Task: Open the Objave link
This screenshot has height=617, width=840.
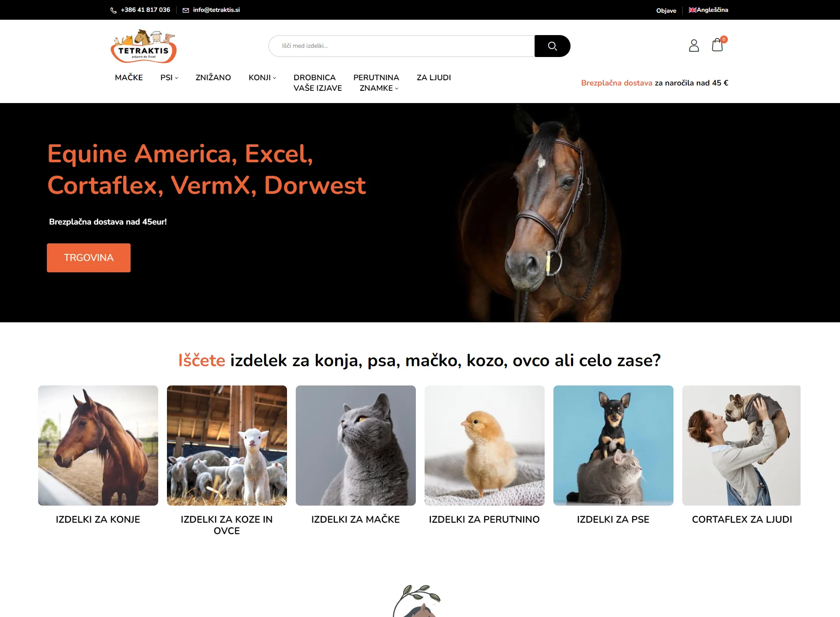Action: (666, 11)
